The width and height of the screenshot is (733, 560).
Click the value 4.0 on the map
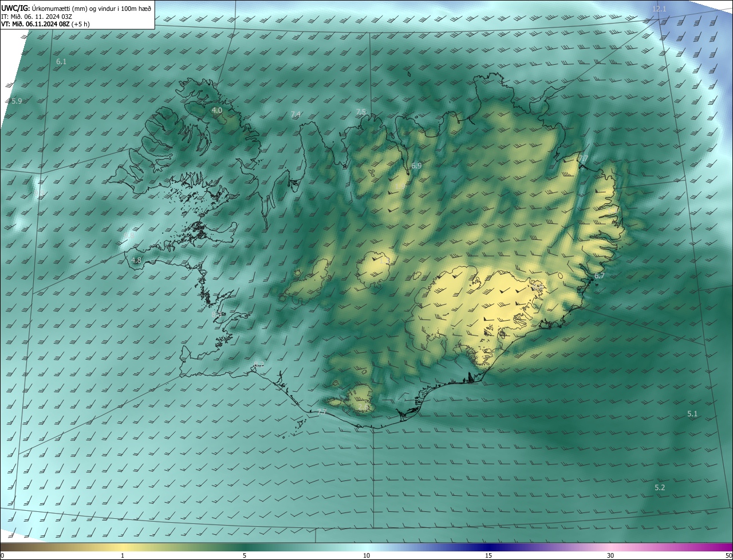tap(217, 110)
